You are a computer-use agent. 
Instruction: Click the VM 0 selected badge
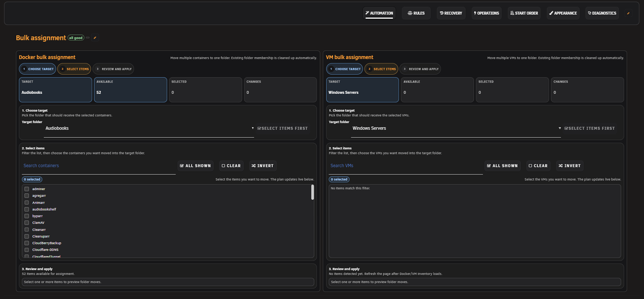339,179
